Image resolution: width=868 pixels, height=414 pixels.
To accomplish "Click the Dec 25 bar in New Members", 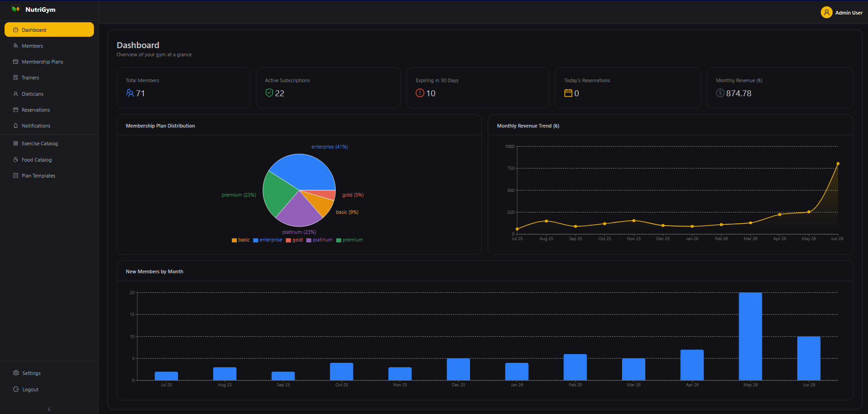I will point(458,369).
